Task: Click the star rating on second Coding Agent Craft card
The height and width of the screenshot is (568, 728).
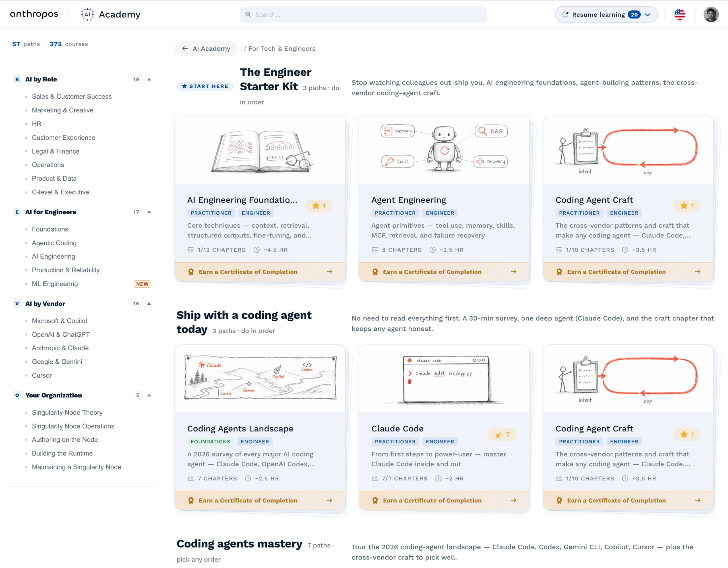Action: [687, 435]
